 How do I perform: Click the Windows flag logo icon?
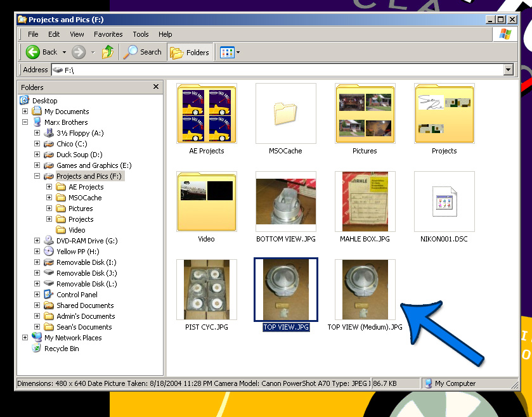tap(505, 34)
